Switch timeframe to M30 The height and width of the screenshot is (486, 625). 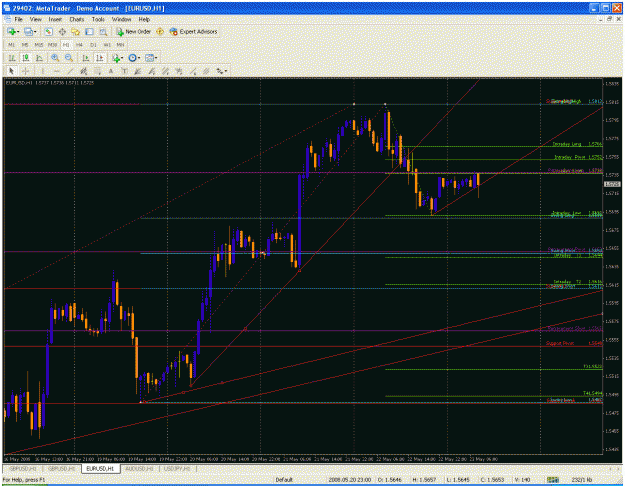click(52, 45)
